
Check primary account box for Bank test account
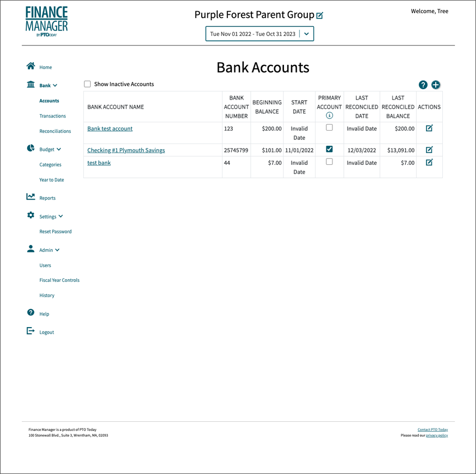click(x=329, y=127)
